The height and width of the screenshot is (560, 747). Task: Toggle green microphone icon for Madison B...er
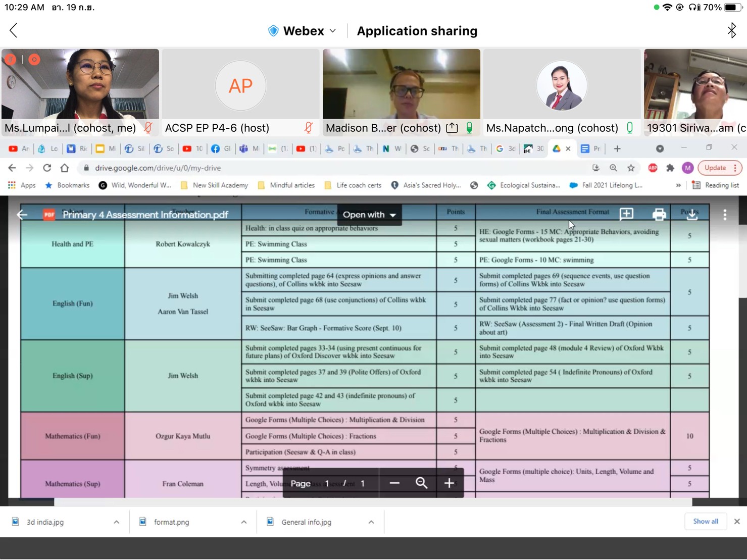tap(469, 128)
